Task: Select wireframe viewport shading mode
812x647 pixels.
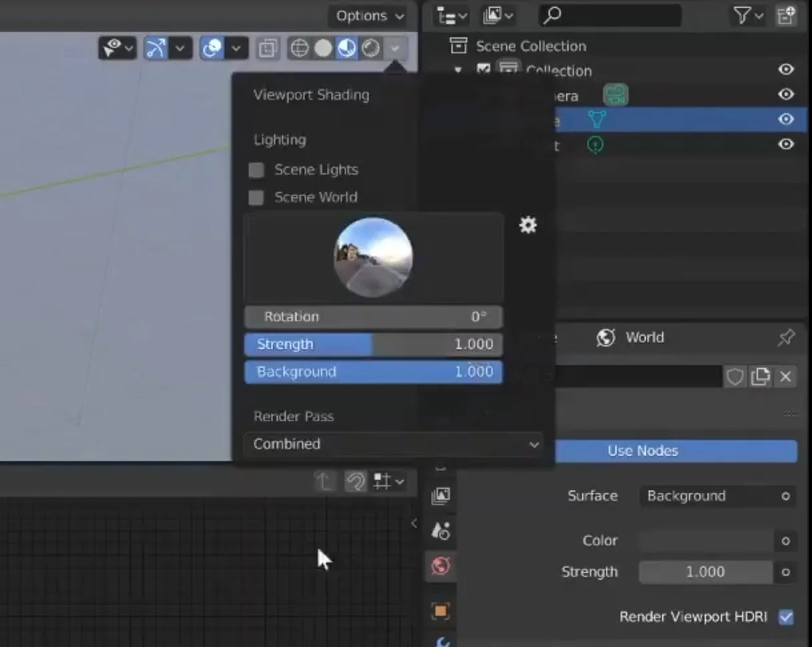Action: [300, 48]
